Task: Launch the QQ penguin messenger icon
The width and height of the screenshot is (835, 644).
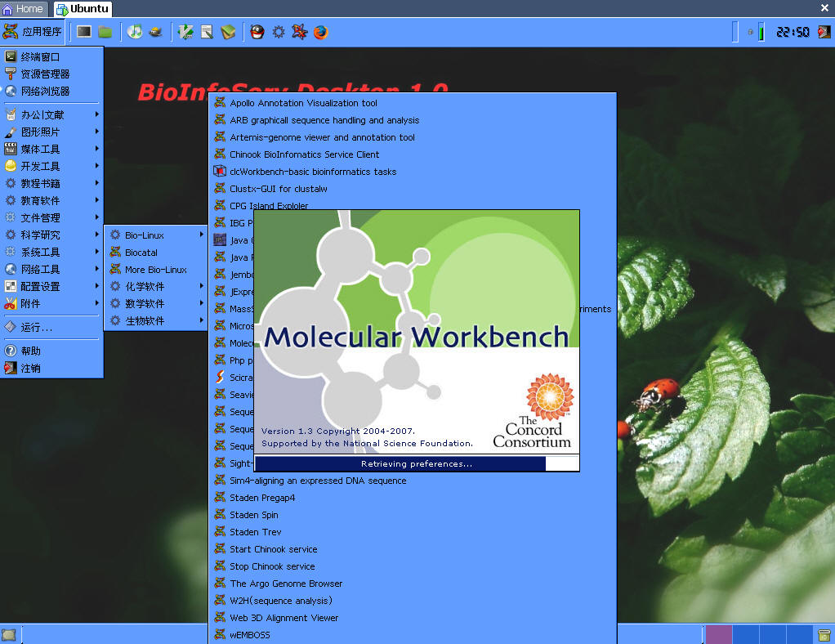Action: (x=257, y=32)
